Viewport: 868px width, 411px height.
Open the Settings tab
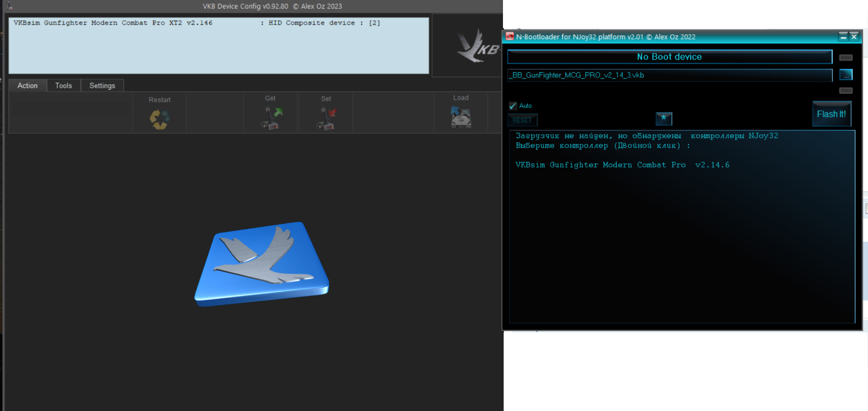pos(102,85)
